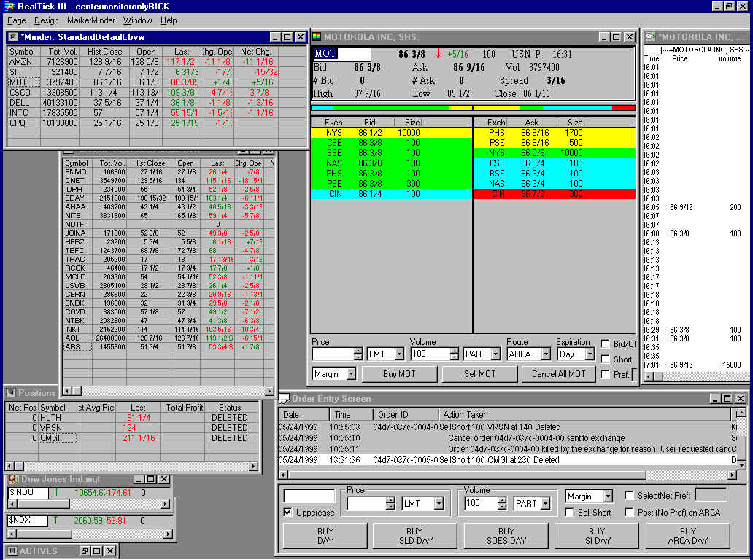Viewport: 753px width, 560px height.
Task: Click Price stepper in Order Entry Screen
Action: pos(390,503)
